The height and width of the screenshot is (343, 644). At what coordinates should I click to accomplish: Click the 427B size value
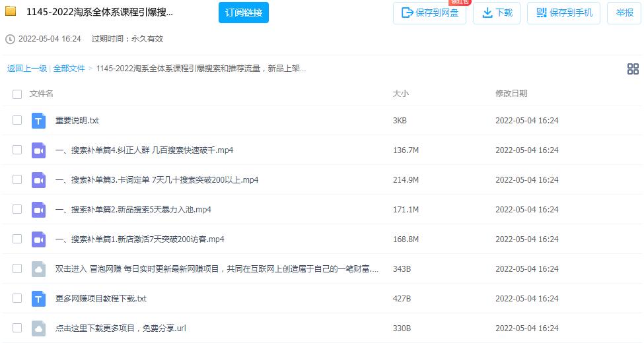click(402, 299)
